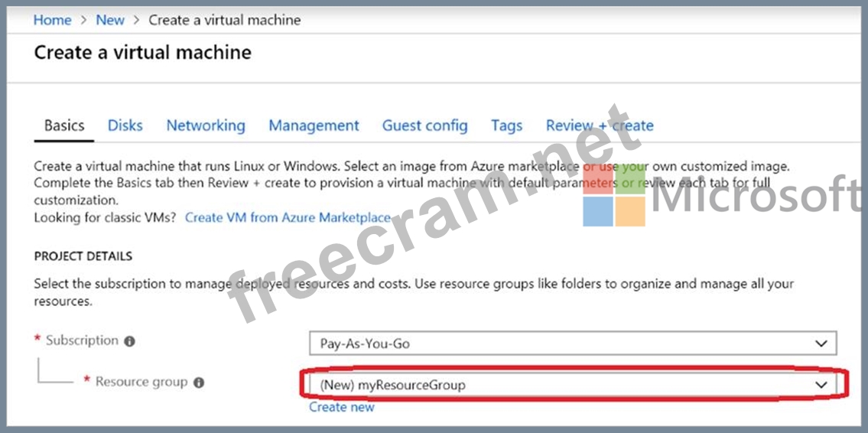
Task: Show the Resource group info tooltip icon
Action: 200,383
